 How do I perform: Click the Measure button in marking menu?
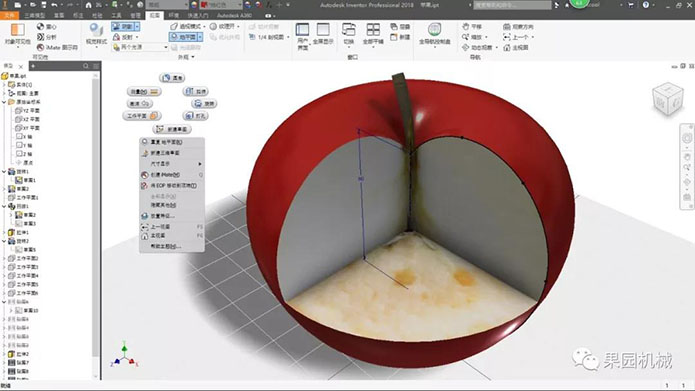(x=144, y=91)
